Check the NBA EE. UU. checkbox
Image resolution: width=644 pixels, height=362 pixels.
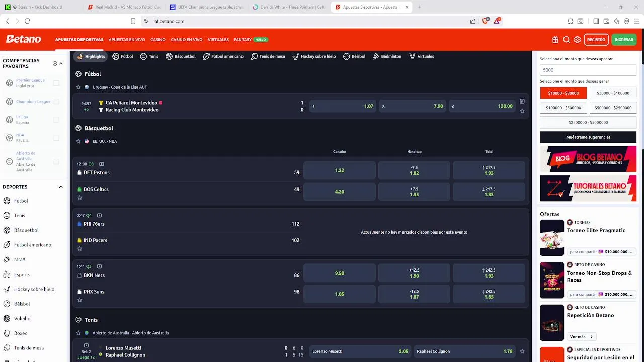click(56, 138)
